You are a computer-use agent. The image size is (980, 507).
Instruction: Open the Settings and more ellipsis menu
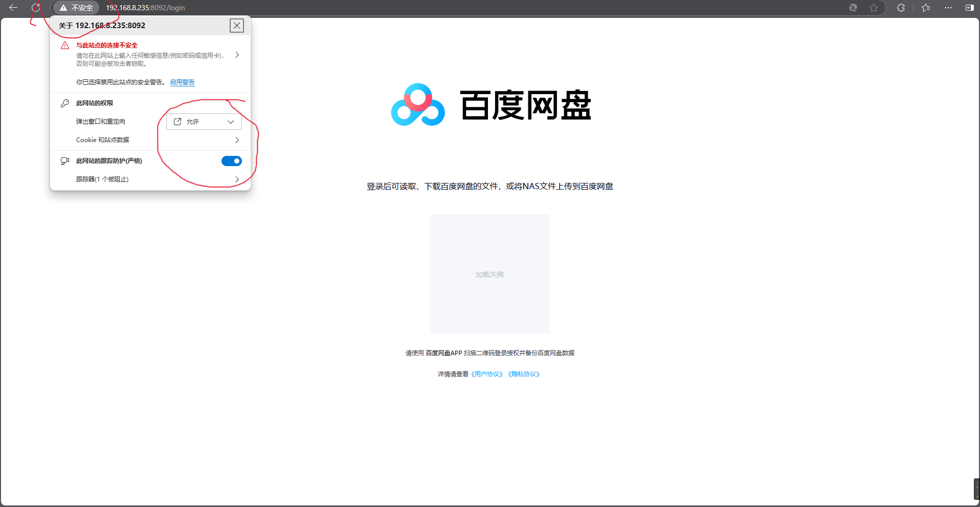(948, 8)
